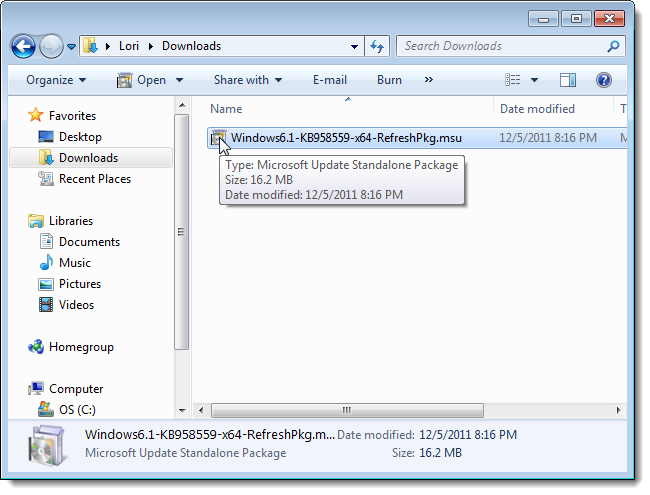Click the change view icon
The image size is (650, 495).
pyautogui.click(x=512, y=80)
